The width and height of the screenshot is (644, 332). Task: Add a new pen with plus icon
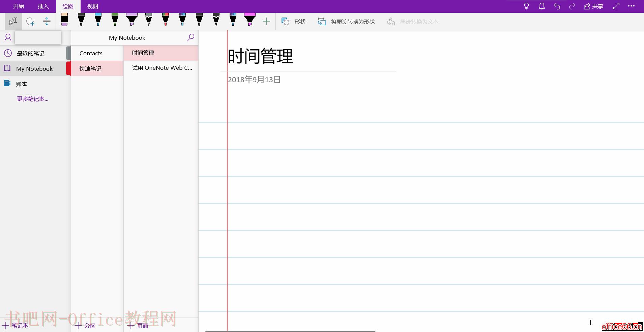266,22
